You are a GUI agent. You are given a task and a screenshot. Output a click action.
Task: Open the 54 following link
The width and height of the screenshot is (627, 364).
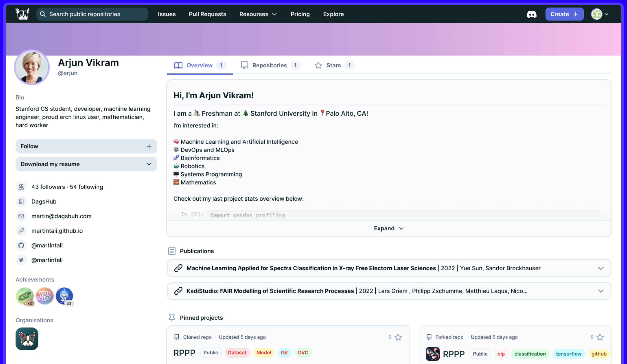86,187
